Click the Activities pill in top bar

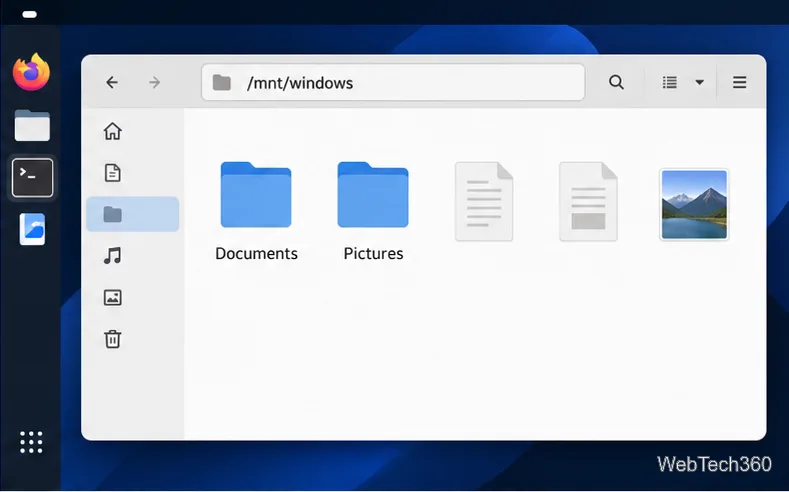pyautogui.click(x=30, y=14)
